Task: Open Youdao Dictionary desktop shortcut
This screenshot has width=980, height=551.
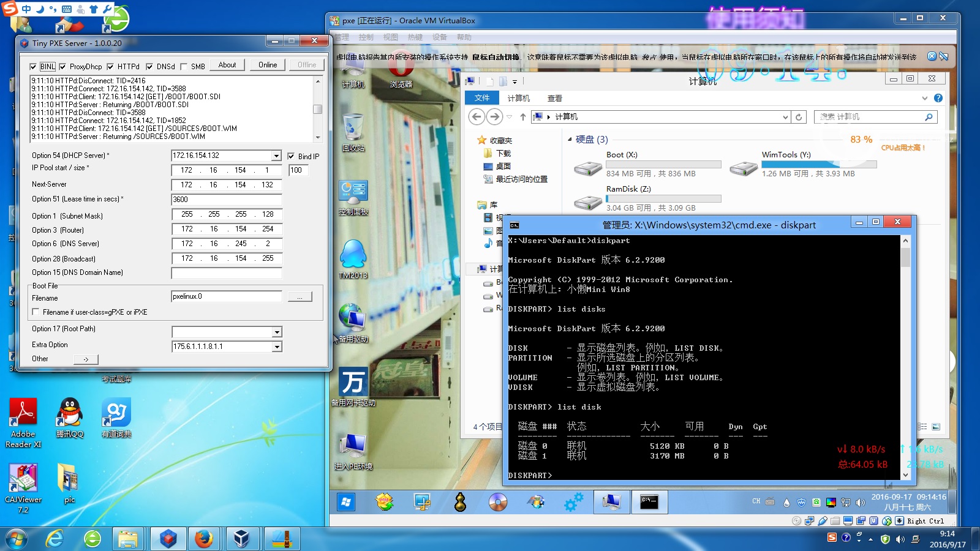Action: (116, 418)
